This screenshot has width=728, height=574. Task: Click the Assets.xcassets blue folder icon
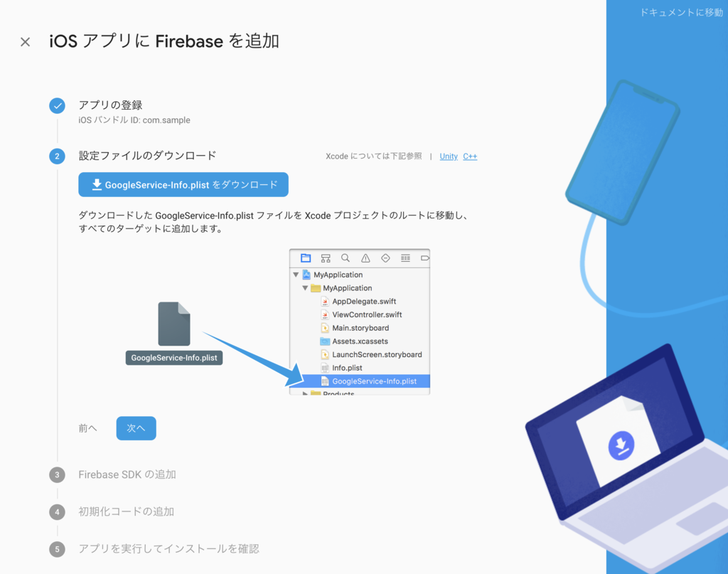coord(325,341)
